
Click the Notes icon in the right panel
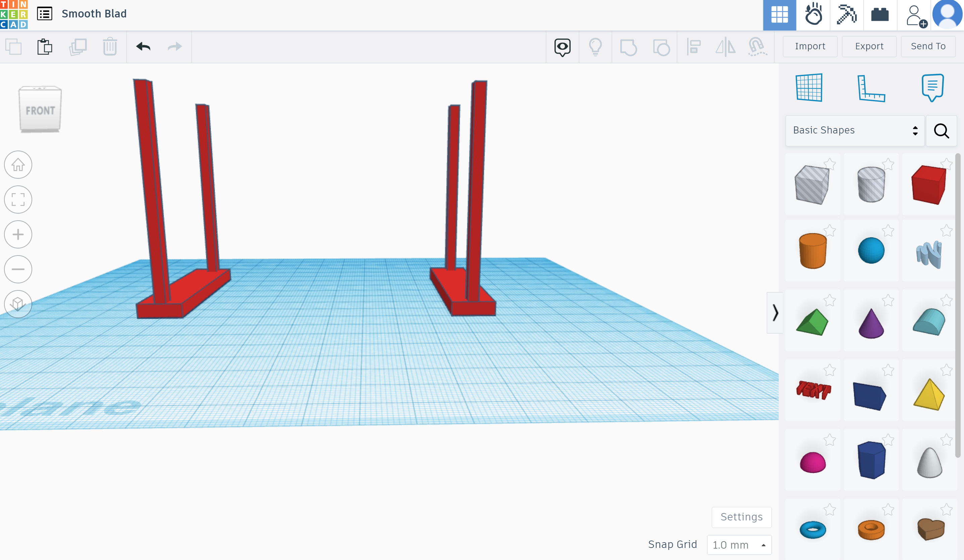(932, 88)
